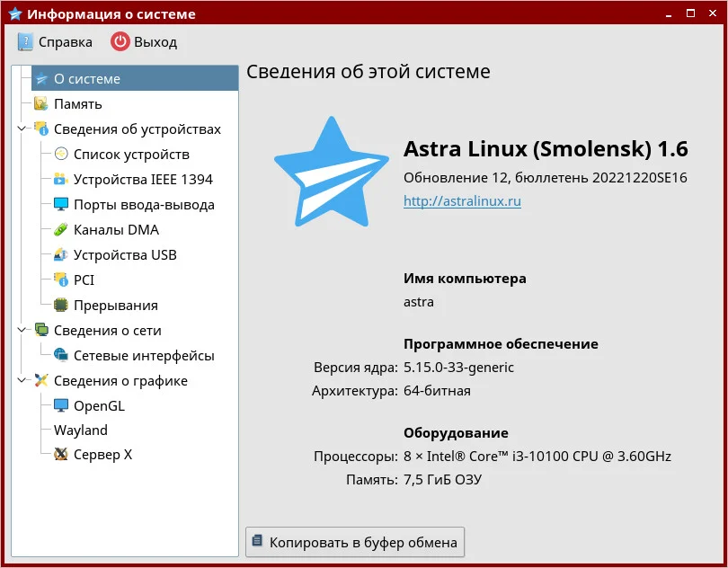Minimize the Информация о системе window

tap(669, 14)
